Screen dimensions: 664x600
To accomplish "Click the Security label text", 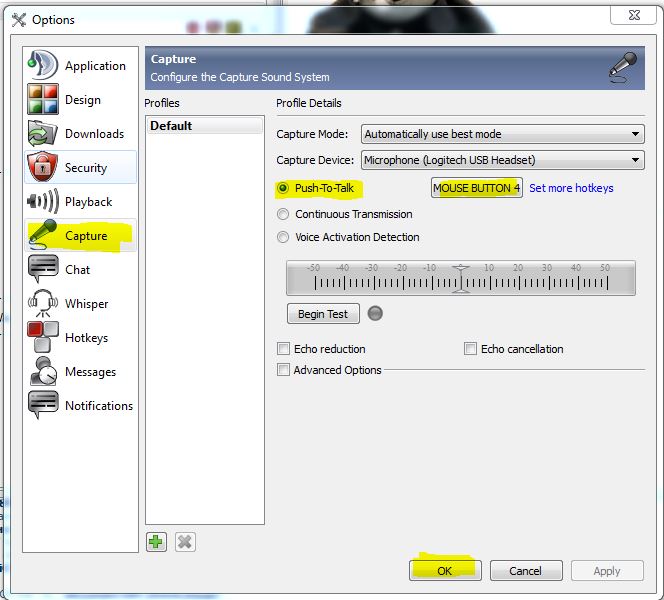I will pyautogui.click(x=86, y=168).
